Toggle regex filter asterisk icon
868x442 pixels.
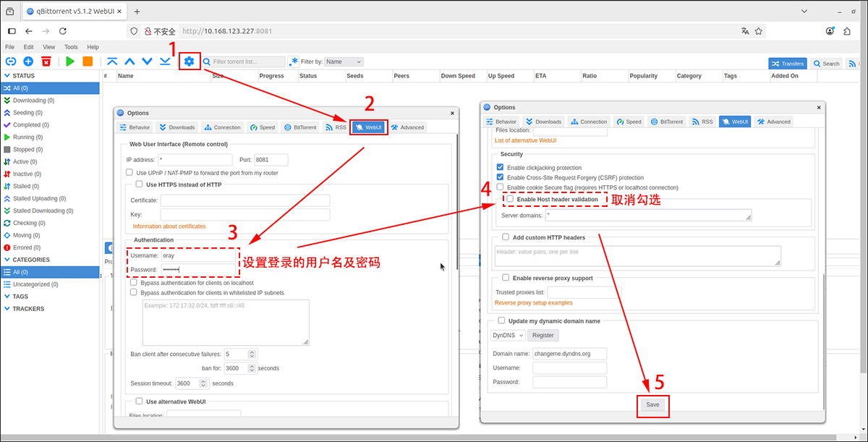pos(294,62)
